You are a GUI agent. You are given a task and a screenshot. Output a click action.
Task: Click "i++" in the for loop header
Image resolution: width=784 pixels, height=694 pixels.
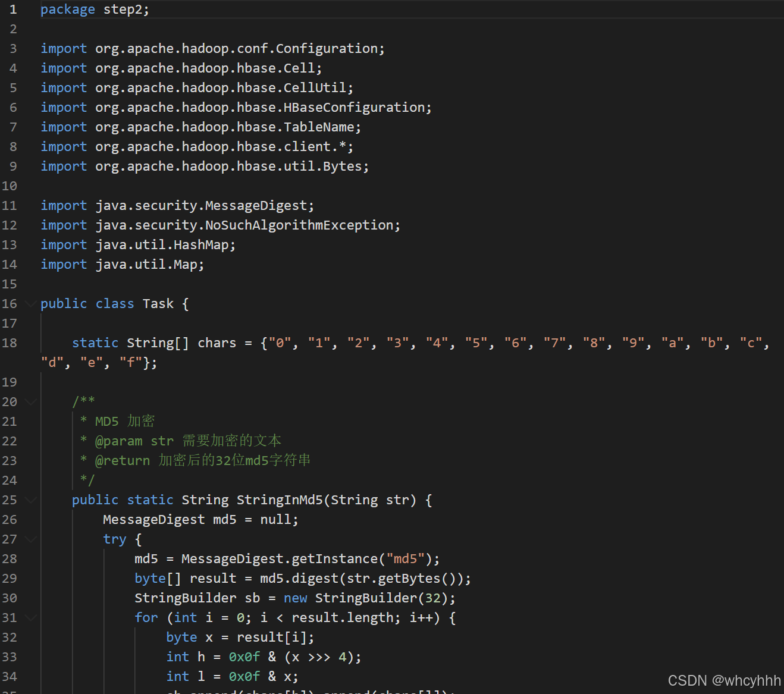click(x=421, y=618)
